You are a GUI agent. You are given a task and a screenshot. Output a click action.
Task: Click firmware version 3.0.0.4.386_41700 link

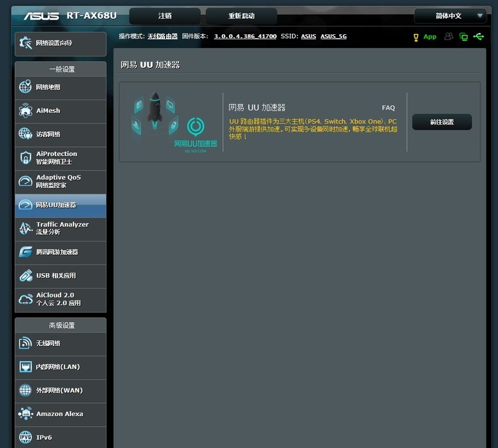245,36
